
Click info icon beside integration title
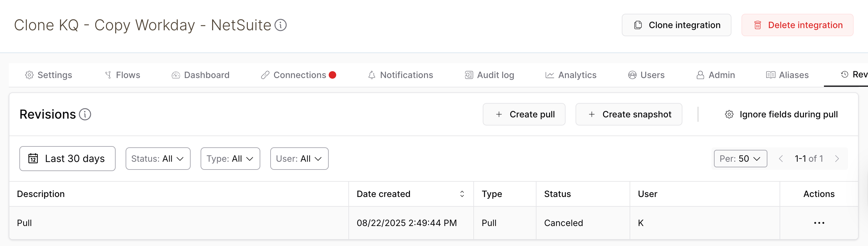(280, 25)
